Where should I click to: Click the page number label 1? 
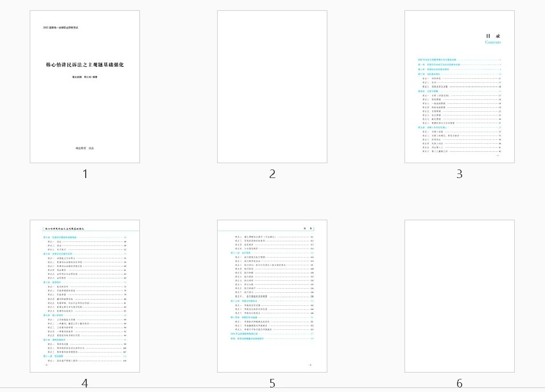click(x=85, y=174)
